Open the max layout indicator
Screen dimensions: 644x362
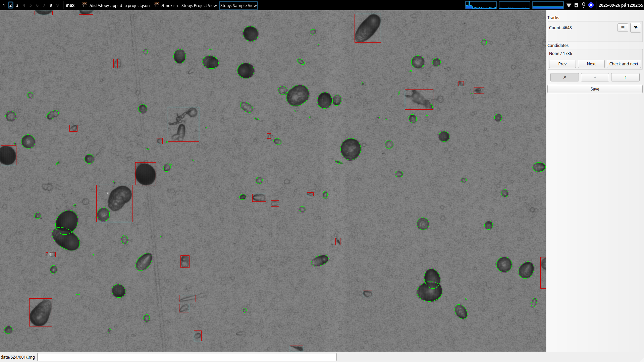pyautogui.click(x=70, y=5)
